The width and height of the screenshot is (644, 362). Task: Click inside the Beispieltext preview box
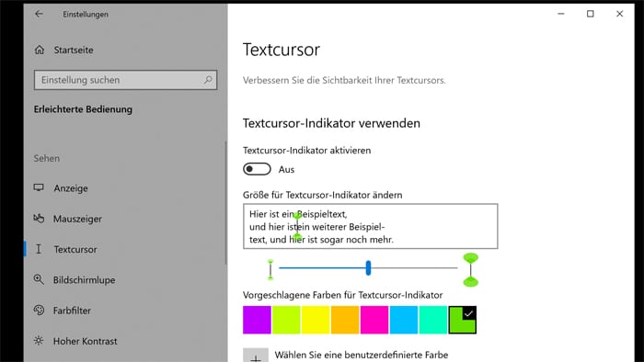coord(371,226)
